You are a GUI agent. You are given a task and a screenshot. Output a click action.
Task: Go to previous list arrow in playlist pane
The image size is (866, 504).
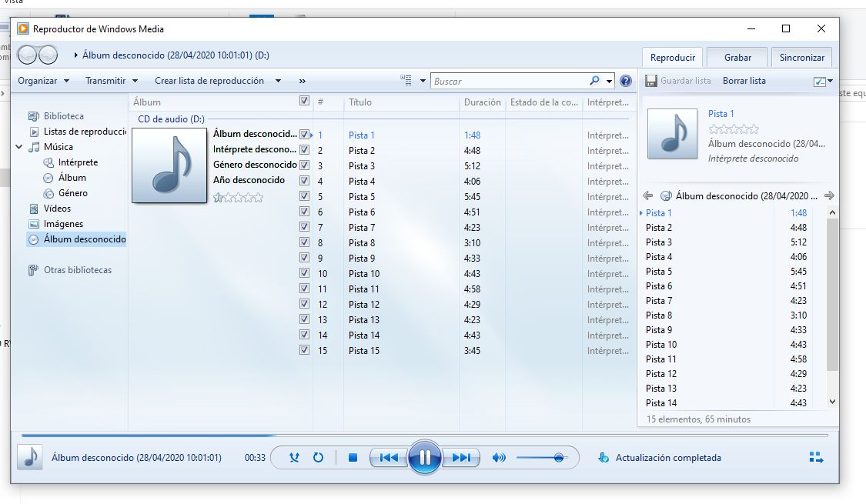tap(648, 195)
